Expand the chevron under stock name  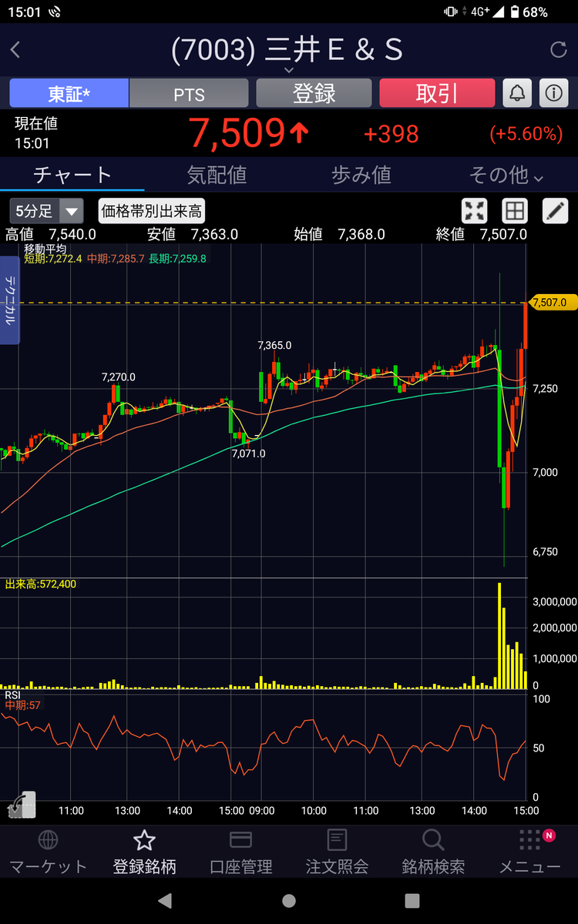coord(289,70)
